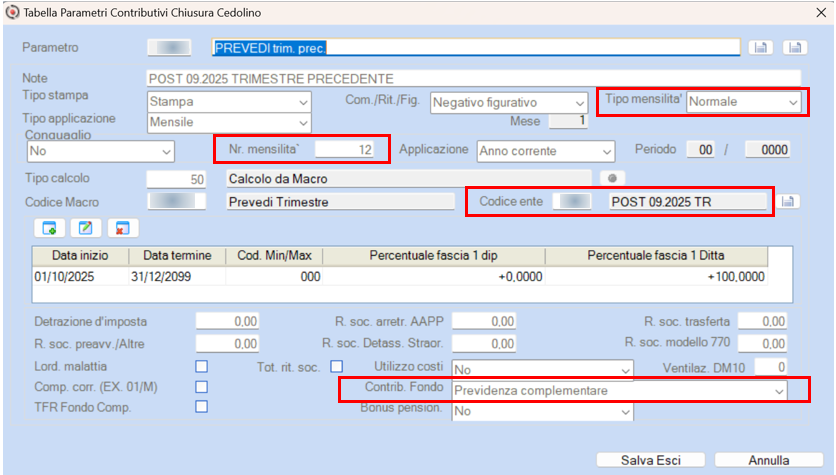Click the blurred Parametro code field
This screenshot has width=836, height=475.
[169, 47]
